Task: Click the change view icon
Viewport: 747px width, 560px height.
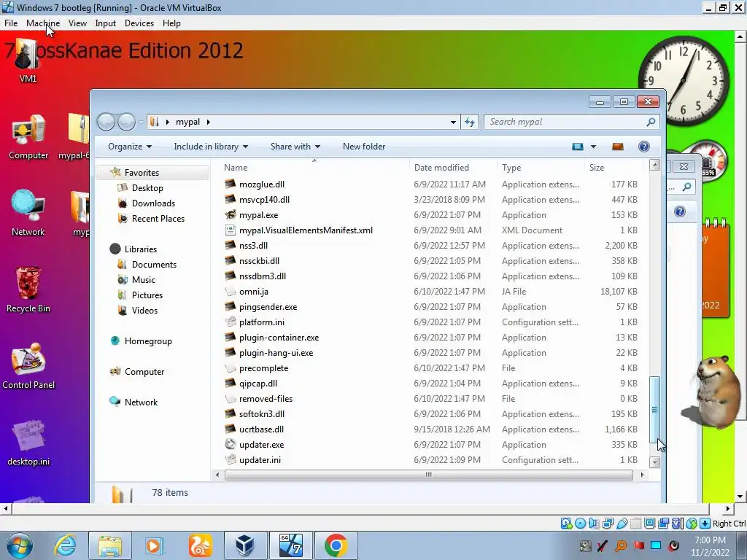Action: (578, 147)
